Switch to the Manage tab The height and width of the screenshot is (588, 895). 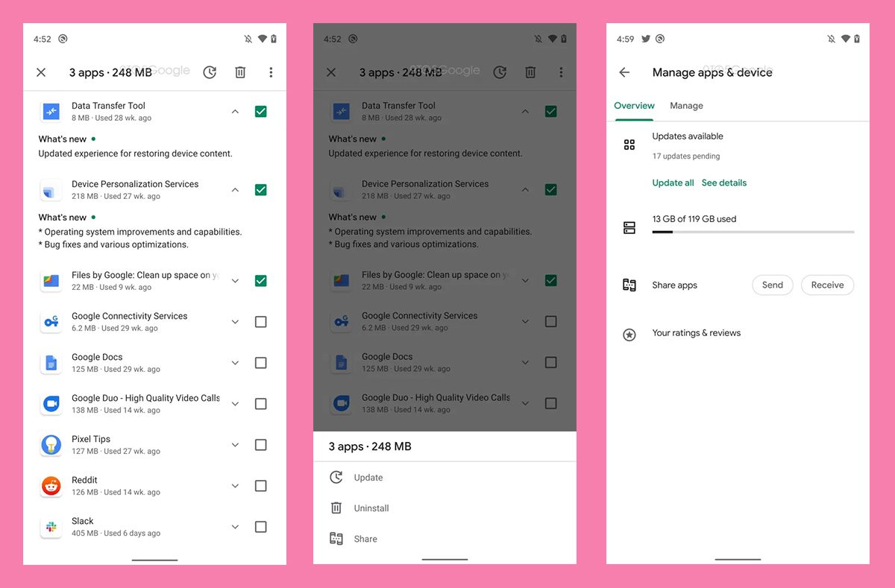click(686, 106)
